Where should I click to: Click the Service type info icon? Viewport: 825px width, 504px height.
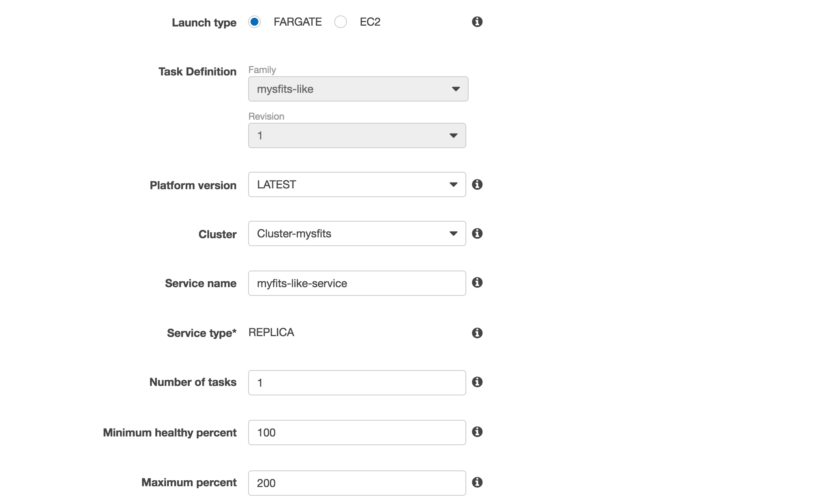[x=477, y=333]
